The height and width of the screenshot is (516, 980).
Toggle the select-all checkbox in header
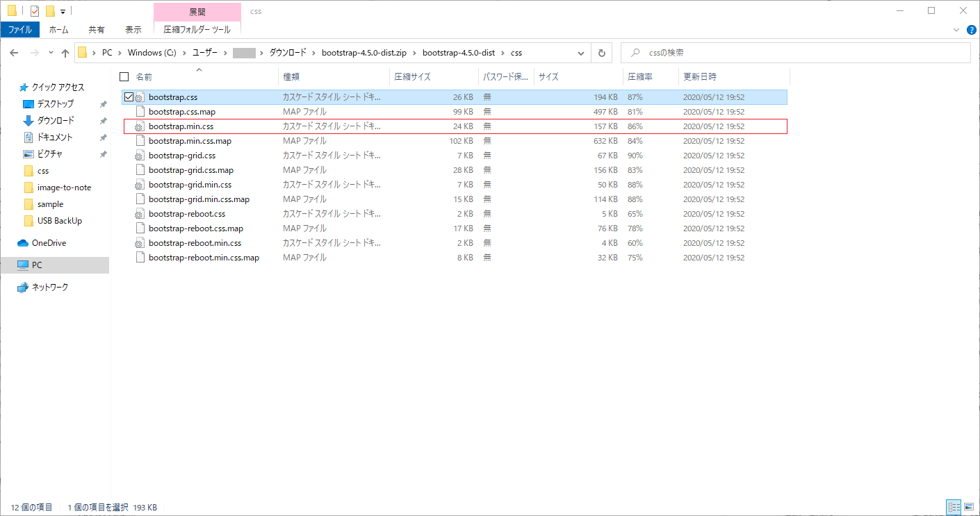[124, 76]
